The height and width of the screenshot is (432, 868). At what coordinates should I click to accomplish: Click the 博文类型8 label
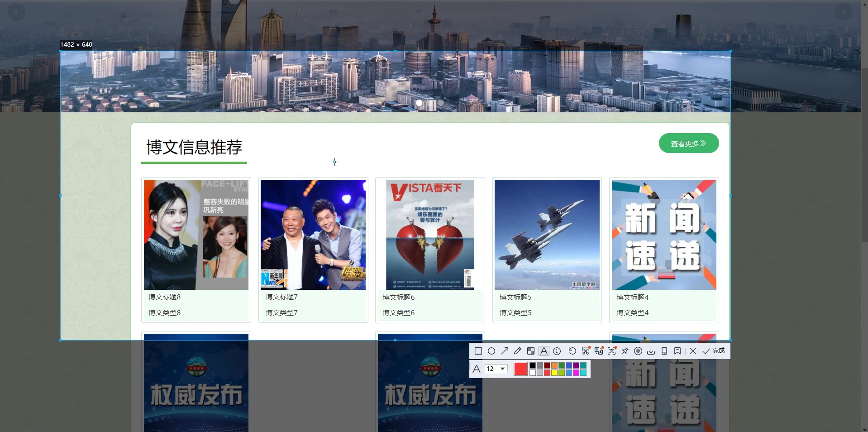(165, 313)
